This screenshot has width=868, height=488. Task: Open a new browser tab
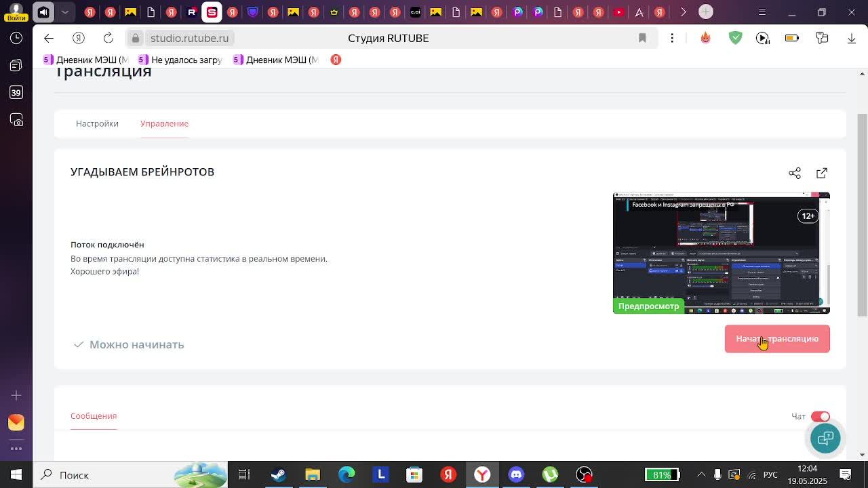click(x=706, y=12)
